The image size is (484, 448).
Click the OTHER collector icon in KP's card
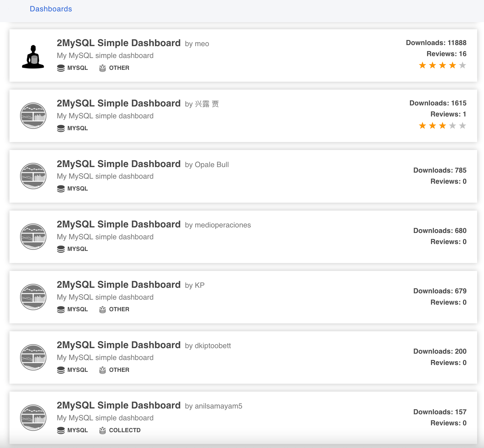(x=103, y=309)
